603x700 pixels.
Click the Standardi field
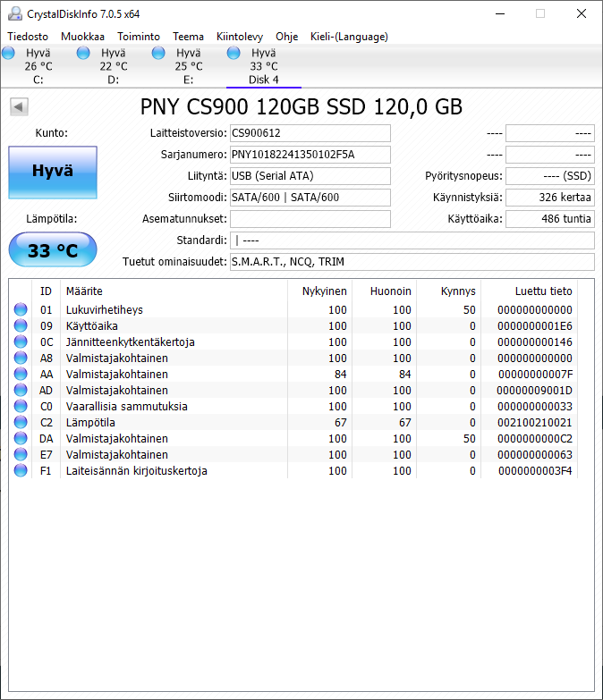412,240
